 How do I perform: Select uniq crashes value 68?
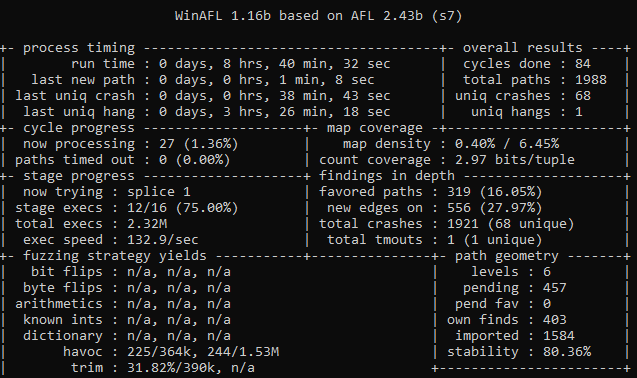[x=583, y=96]
